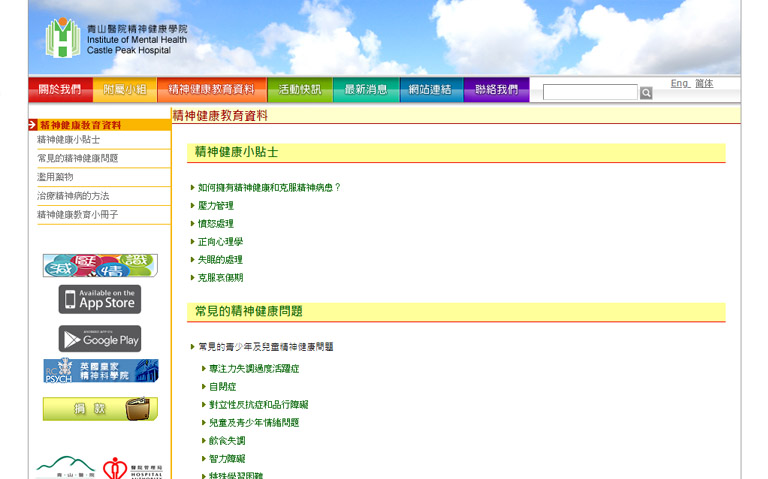768x479 pixels.
Task: Click the Hospital Authority logo
Action: [132, 468]
